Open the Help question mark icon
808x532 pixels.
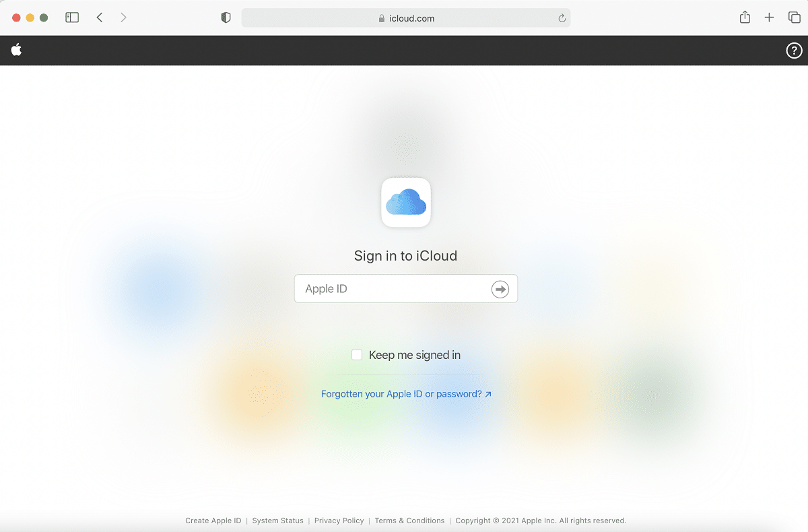tap(793, 50)
